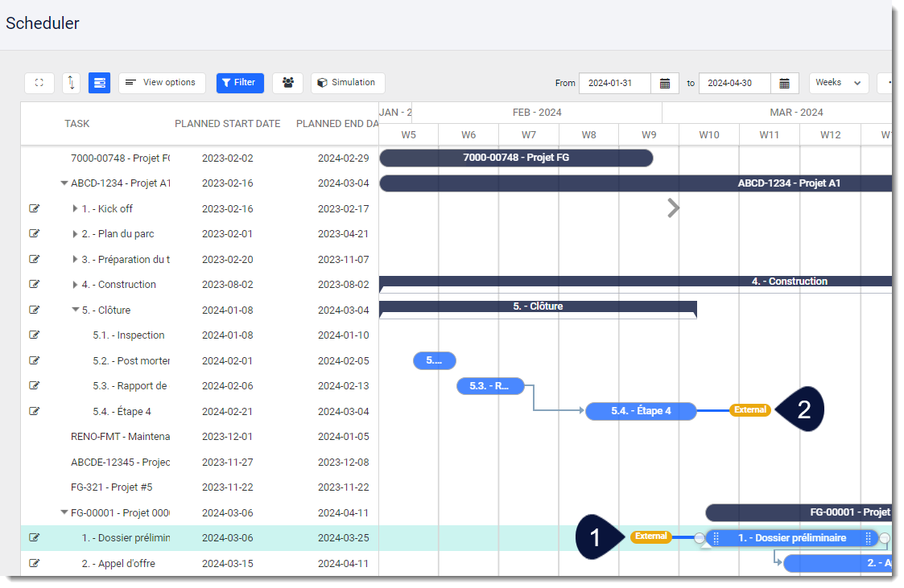Viewport: 904px width, 588px height.
Task: Click the blue Filter button
Action: click(240, 83)
